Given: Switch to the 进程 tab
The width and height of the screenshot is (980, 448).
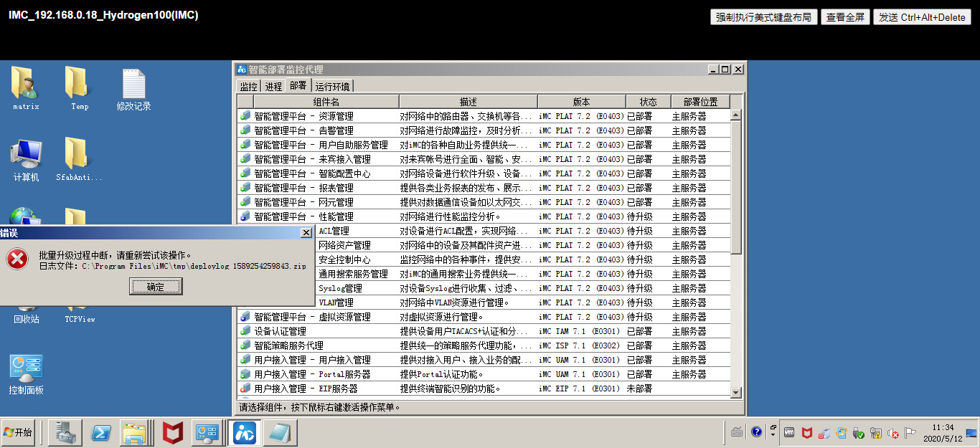Looking at the screenshot, I should point(273,86).
